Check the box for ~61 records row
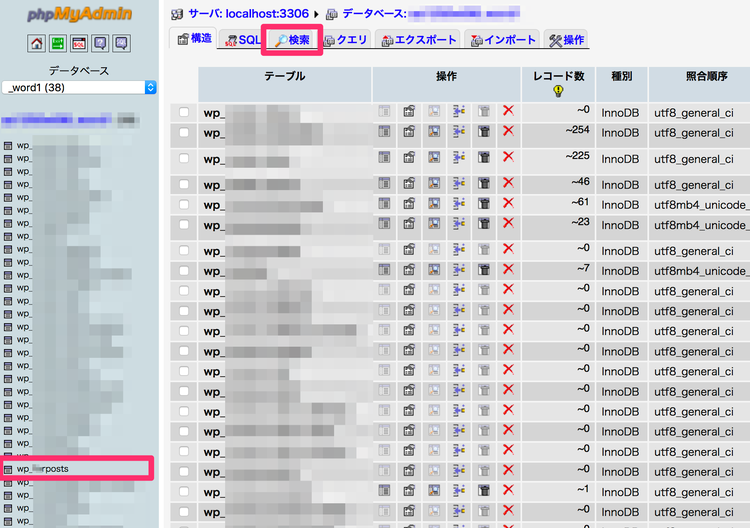This screenshot has width=750, height=528. [x=184, y=205]
